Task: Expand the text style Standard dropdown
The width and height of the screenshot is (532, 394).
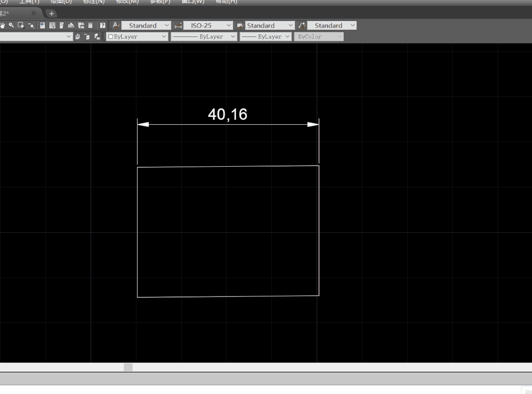Action: pyautogui.click(x=145, y=26)
